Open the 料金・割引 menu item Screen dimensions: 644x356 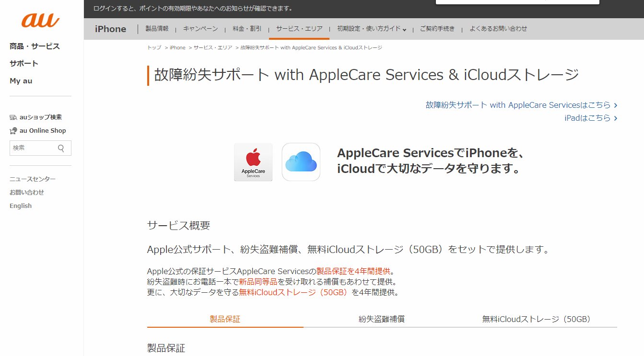click(247, 29)
